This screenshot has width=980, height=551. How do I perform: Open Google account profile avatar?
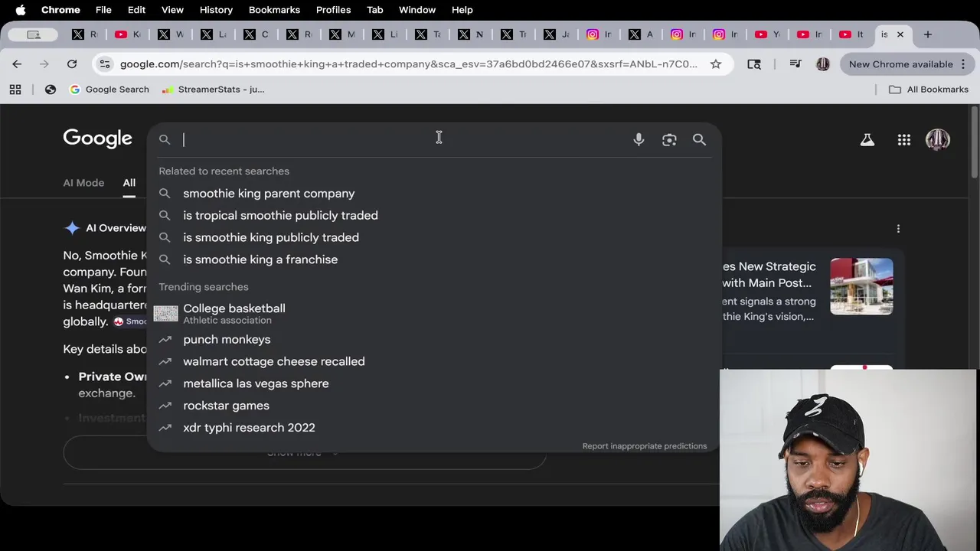pyautogui.click(x=938, y=139)
